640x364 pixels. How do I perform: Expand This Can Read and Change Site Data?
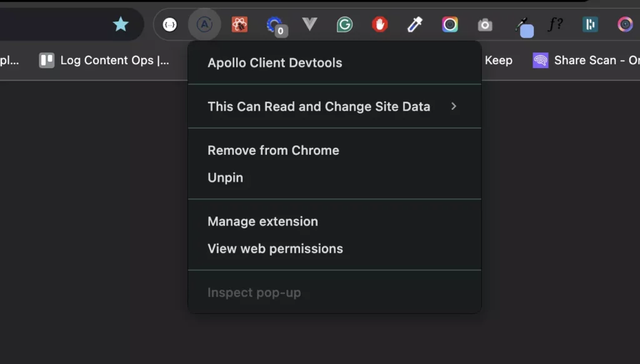(335, 106)
